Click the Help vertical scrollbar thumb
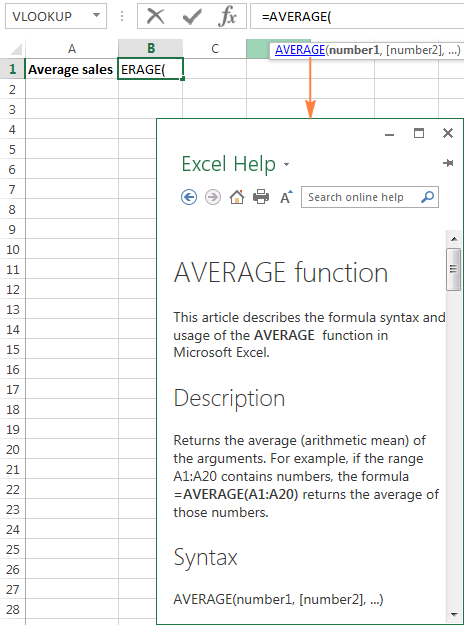 click(x=454, y=269)
